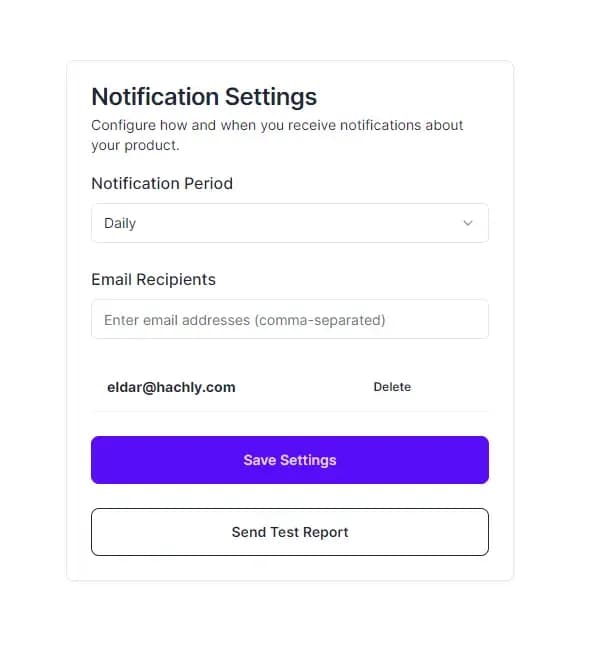Send a test report
The image size is (607, 668).
[x=290, y=532]
